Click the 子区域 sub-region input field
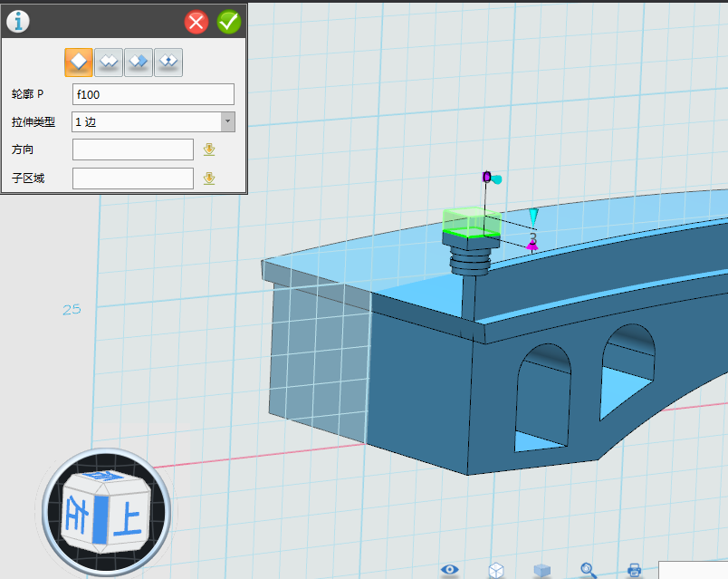 (x=133, y=179)
